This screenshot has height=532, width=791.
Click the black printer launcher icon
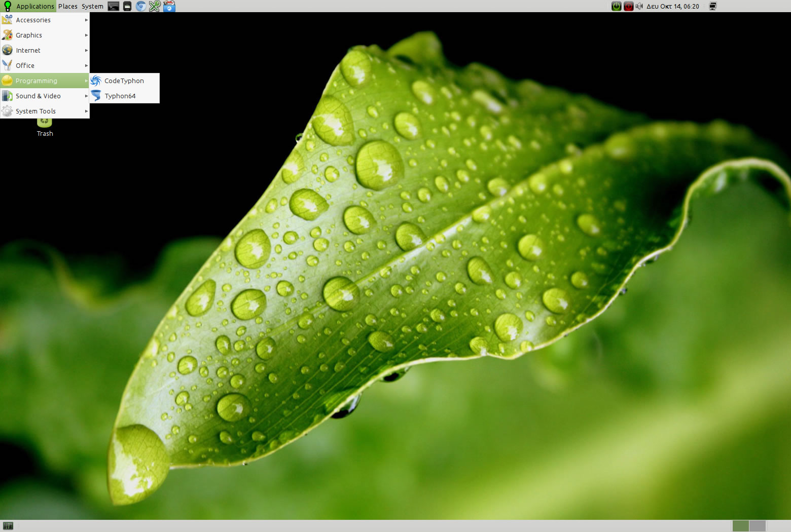tap(127, 6)
